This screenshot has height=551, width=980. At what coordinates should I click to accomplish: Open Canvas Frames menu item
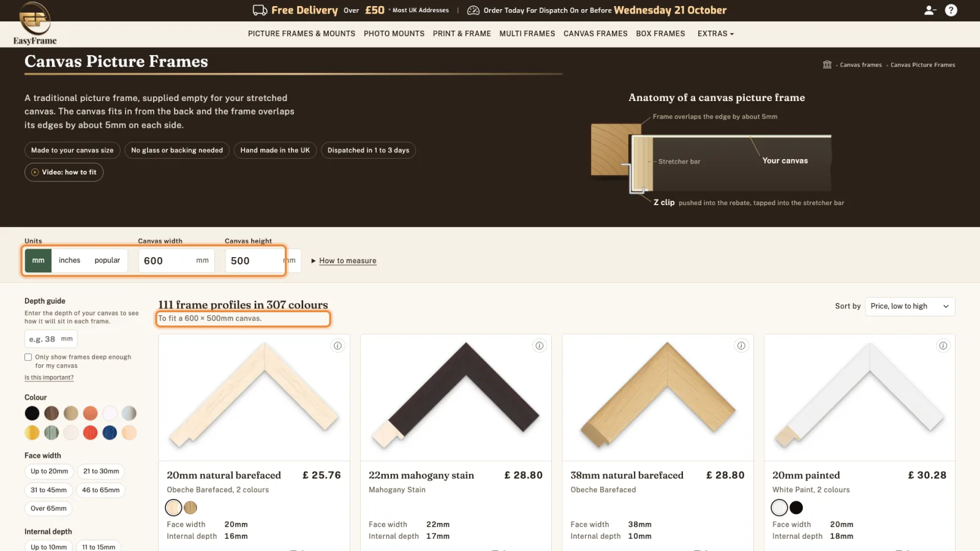pos(595,34)
